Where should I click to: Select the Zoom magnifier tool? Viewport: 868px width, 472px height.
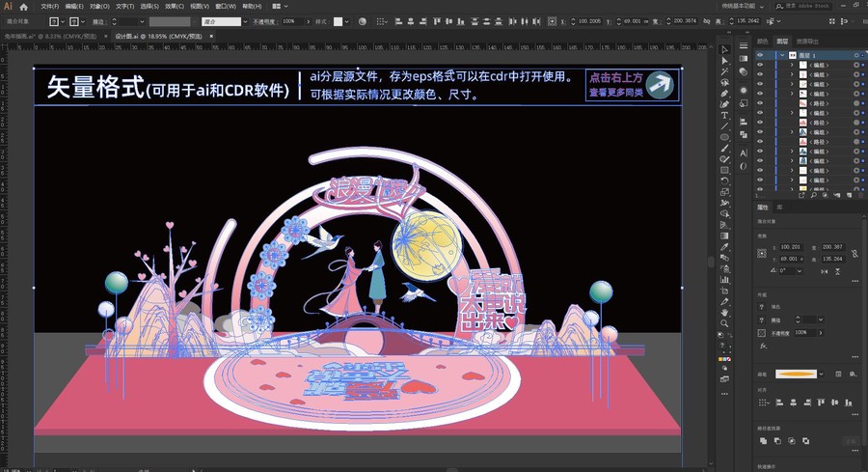coord(724,323)
